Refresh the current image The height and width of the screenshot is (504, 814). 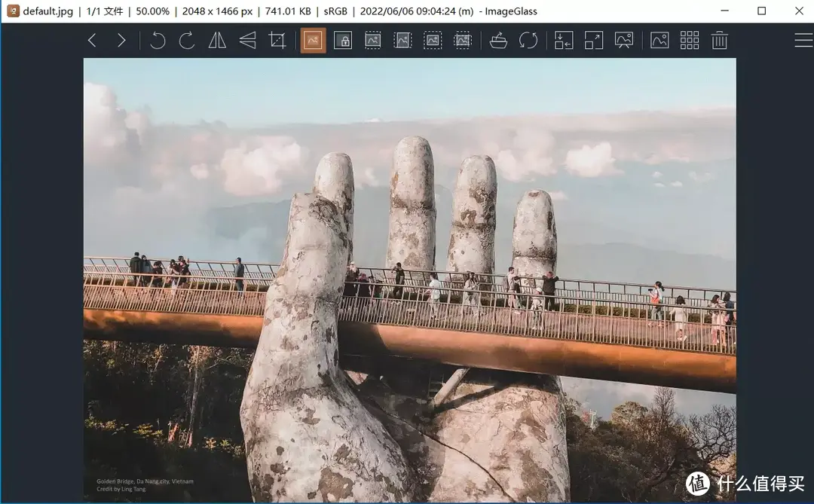click(528, 41)
